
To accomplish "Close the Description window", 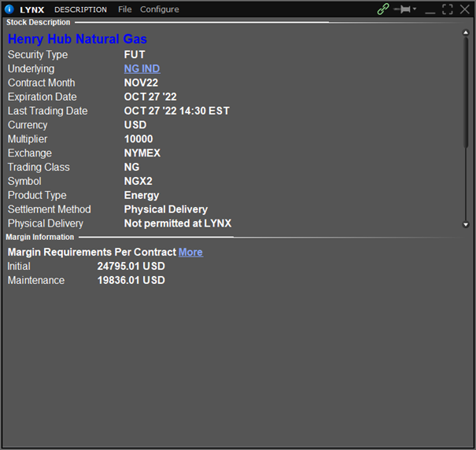I will click(465, 9).
